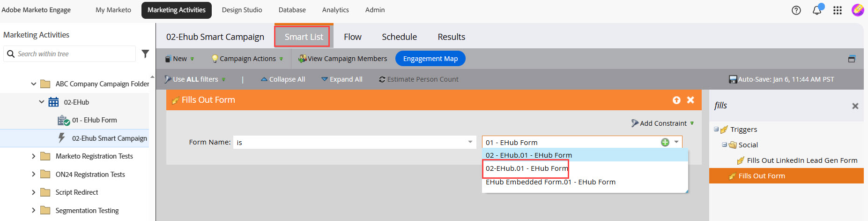The height and width of the screenshot is (221, 868).
Task: Open the Engagement Map
Action: 430,59
